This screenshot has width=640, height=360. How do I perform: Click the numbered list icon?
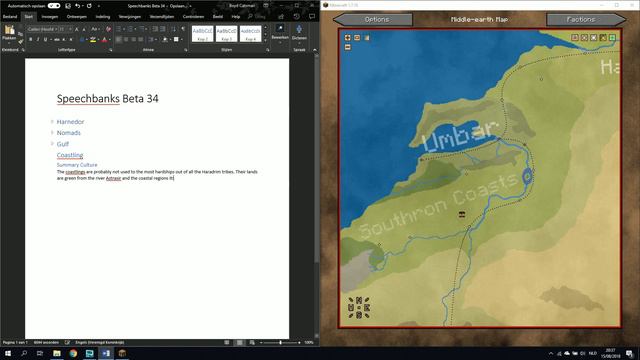click(130, 29)
